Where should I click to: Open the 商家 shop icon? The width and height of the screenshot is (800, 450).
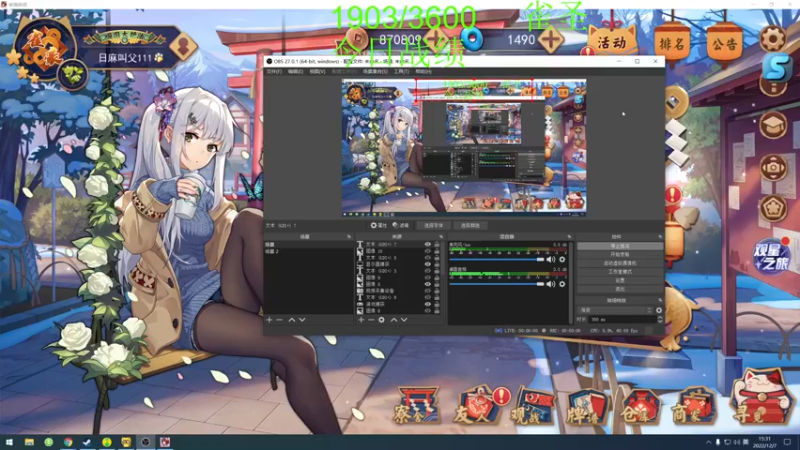[693, 407]
